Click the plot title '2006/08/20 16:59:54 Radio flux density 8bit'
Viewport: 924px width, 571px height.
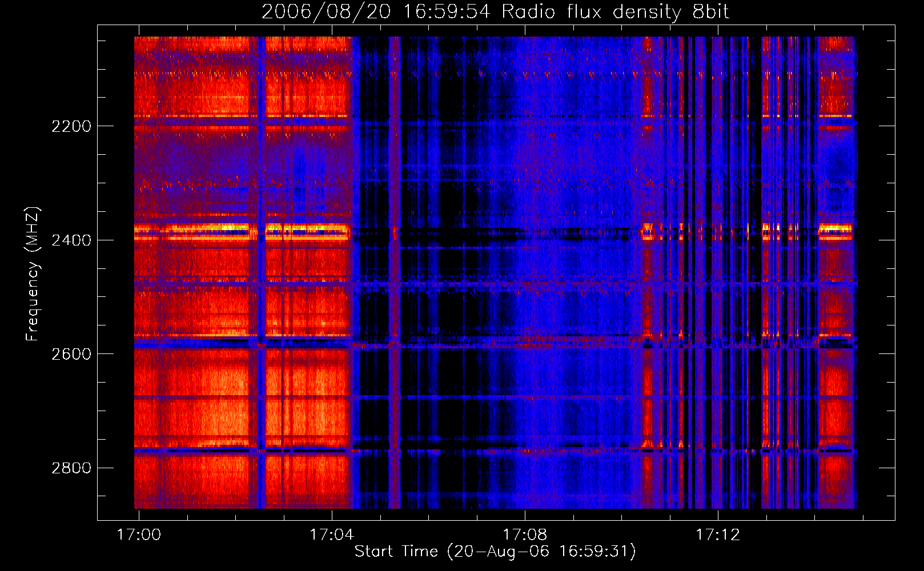pyautogui.click(x=495, y=11)
